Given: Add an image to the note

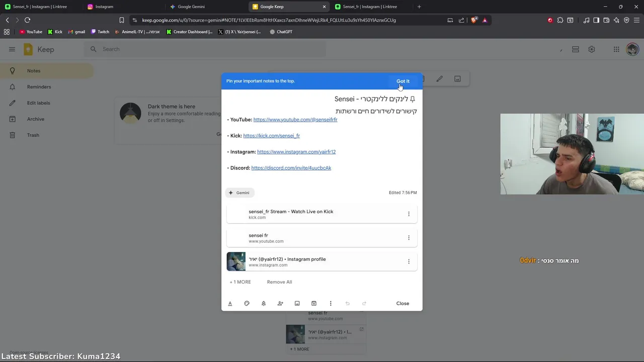Looking at the screenshot, I should click(x=297, y=303).
